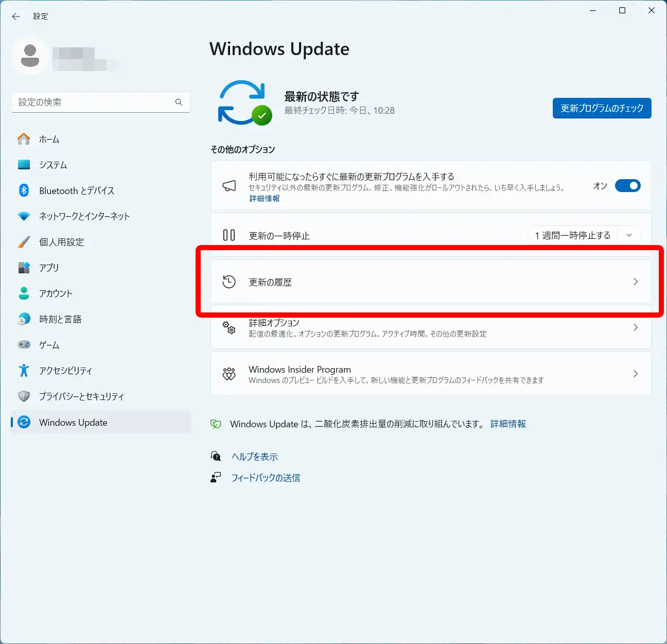Click the back arrow in title bar

pyautogui.click(x=16, y=16)
